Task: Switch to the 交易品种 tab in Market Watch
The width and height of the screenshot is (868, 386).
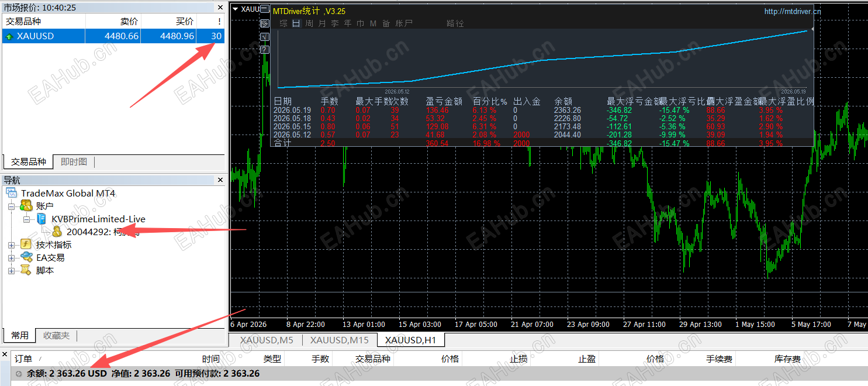Action: coord(29,162)
